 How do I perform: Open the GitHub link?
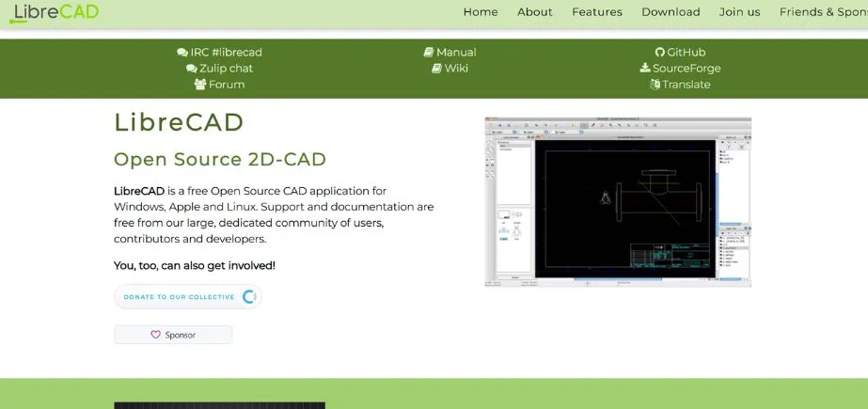686,52
